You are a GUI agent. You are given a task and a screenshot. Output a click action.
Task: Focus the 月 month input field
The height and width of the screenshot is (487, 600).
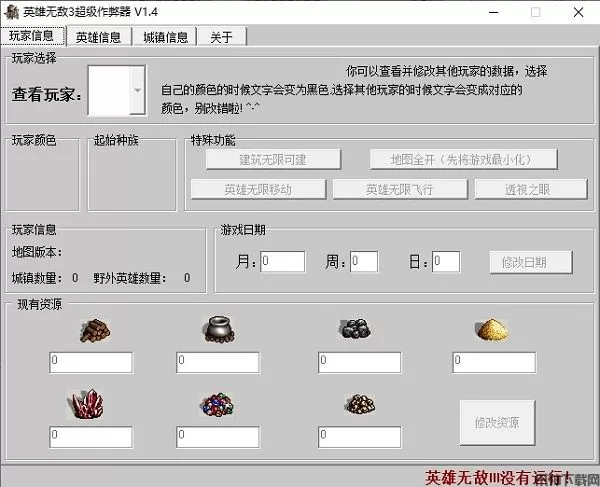click(283, 262)
